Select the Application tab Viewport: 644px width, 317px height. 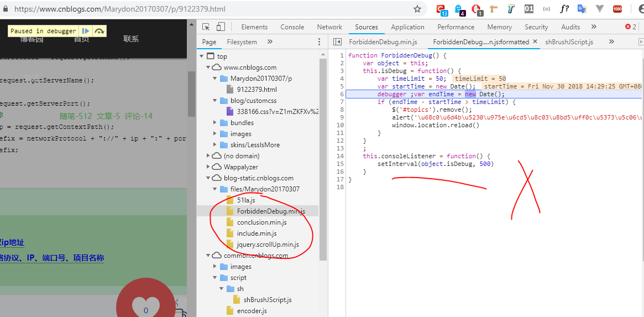(407, 27)
